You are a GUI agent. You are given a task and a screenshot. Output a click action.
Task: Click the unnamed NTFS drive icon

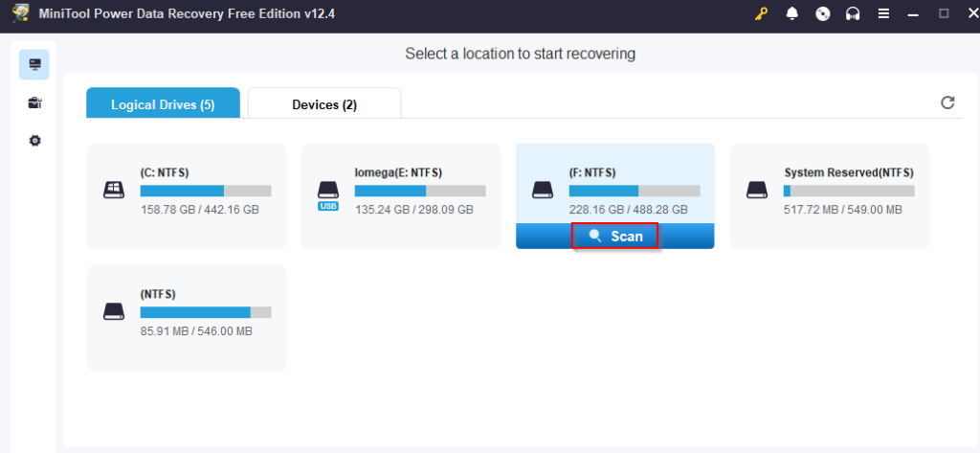pos(114,311)
